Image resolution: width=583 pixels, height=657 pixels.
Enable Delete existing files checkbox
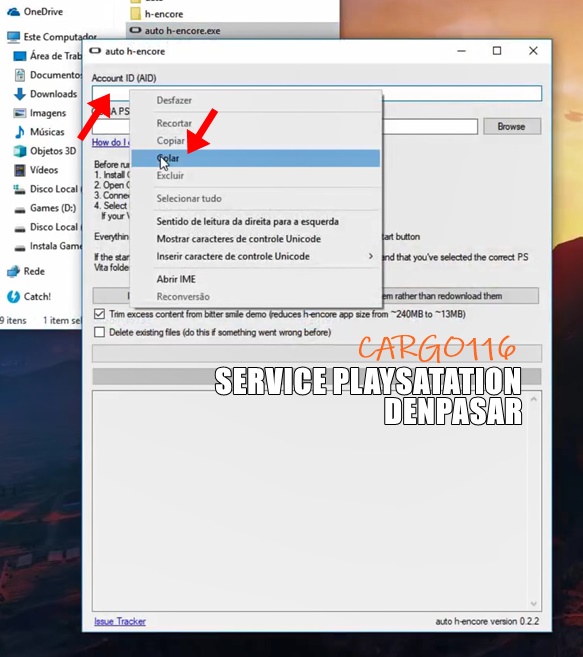click(99, 332)
